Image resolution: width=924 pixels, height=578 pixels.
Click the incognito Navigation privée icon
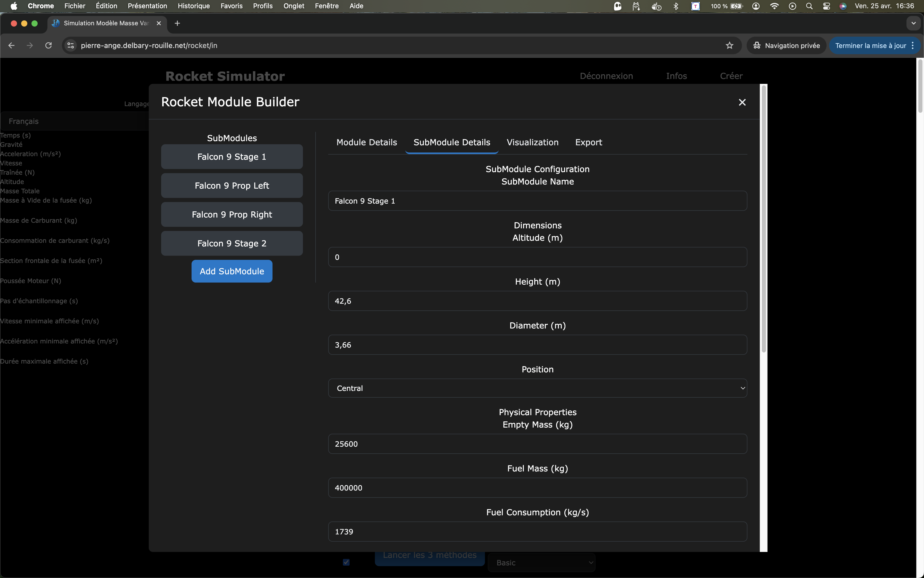(757, 45)
